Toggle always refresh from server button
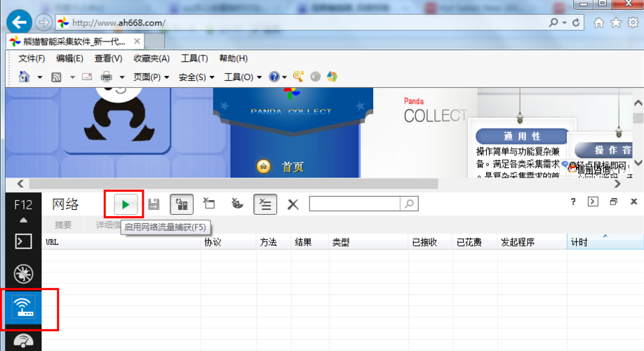The height and width of the screenshot is (351, 644). tap(182, 204)
